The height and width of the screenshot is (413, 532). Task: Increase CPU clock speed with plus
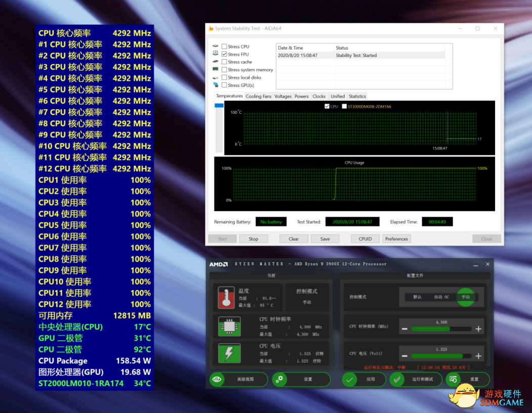(478, 329)
